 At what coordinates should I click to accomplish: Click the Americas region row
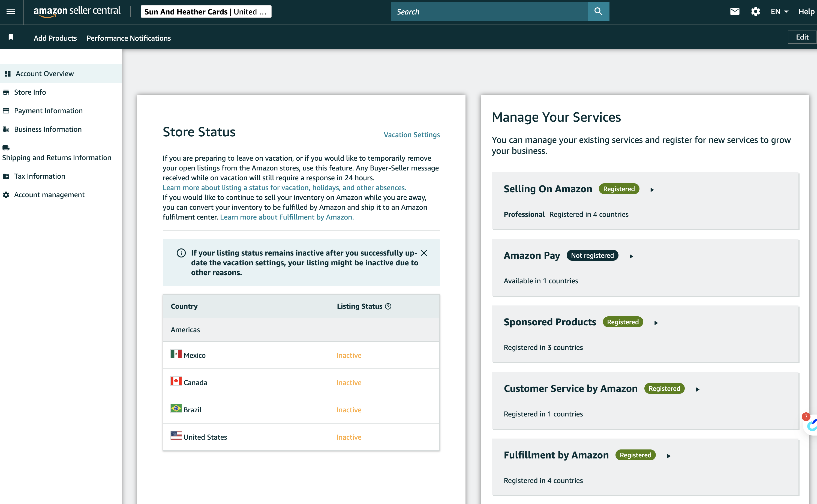pyautogui.click(x=301, y=330)
